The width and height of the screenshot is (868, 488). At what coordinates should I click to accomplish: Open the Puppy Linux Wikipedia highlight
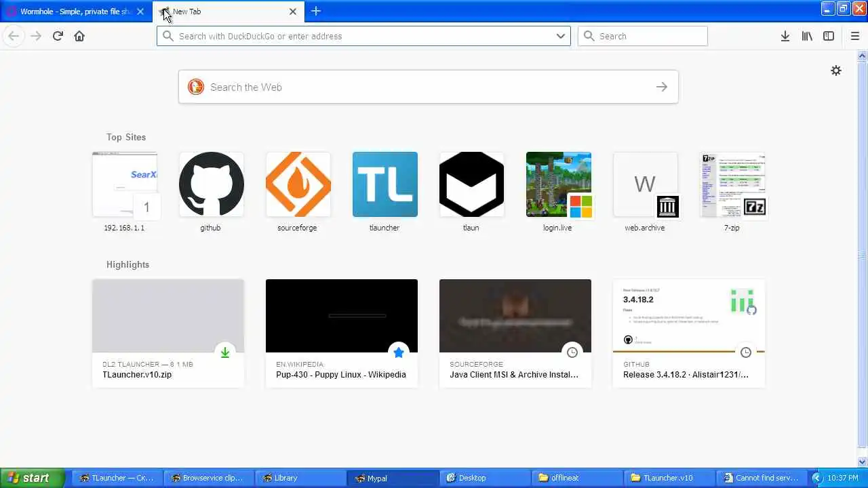click(342, 333)
